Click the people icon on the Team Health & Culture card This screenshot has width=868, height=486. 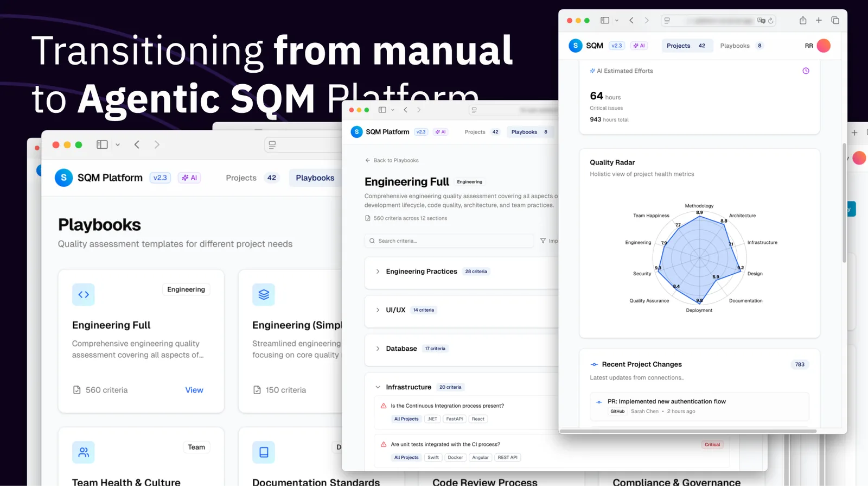(x=84, y=452)
